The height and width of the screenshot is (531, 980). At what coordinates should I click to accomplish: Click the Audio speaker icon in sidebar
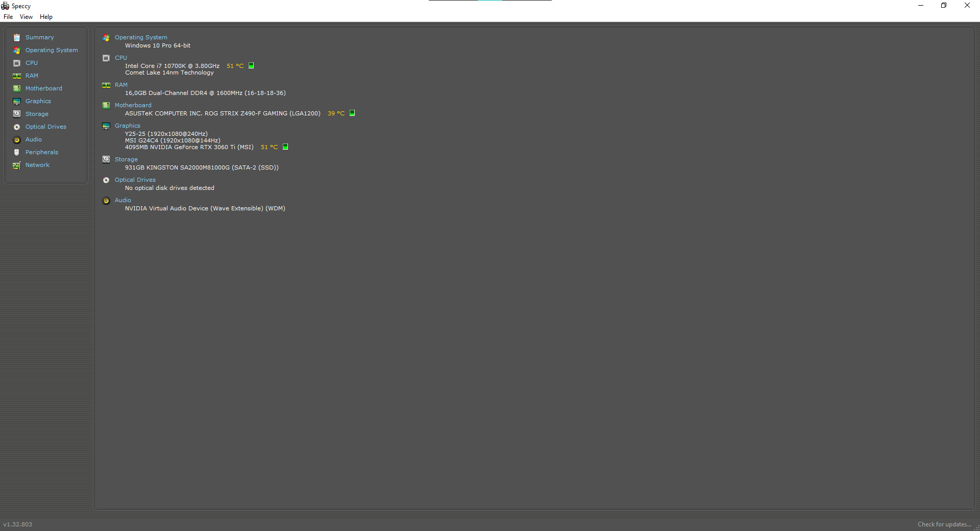click(x=17, y=139)
